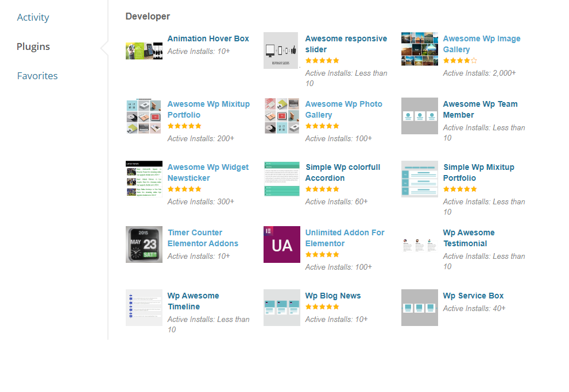Image resolution: width=569 pixels, height=392 pixels.
Task: Select the Awesome Wp Image Gallery thumbnail
Action: pyautogui.click(x=419, y=49)
